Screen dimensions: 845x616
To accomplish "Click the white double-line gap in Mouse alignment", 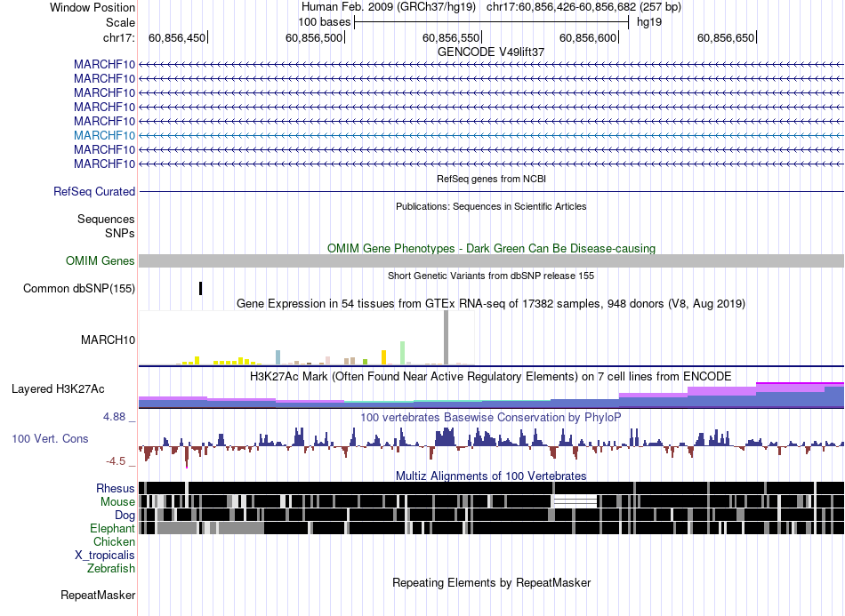I will 575,502.
